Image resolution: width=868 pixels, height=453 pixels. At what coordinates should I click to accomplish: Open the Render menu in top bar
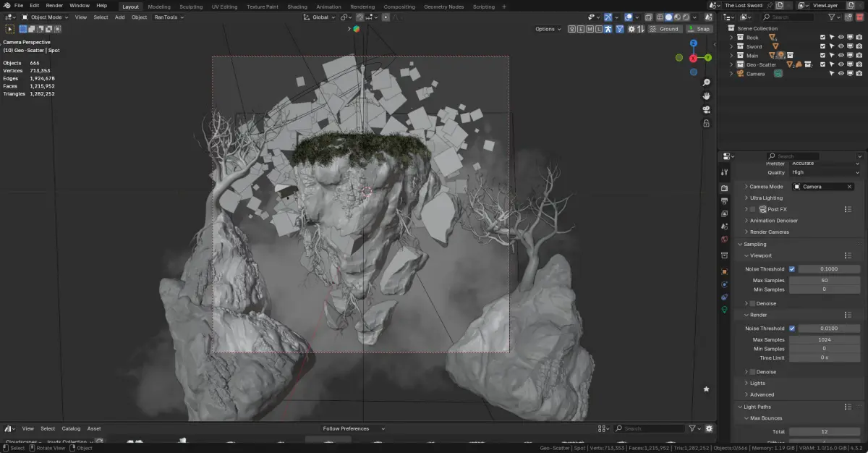click(54, 5)
